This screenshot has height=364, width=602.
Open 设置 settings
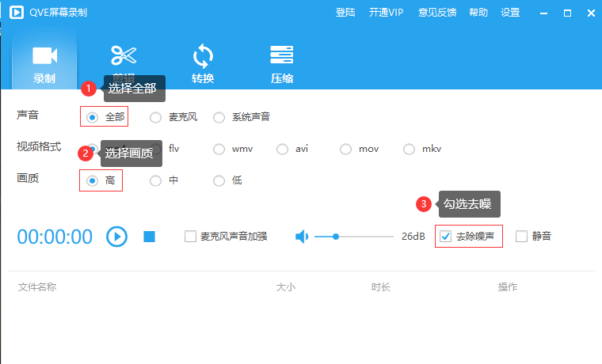point(510,13)
